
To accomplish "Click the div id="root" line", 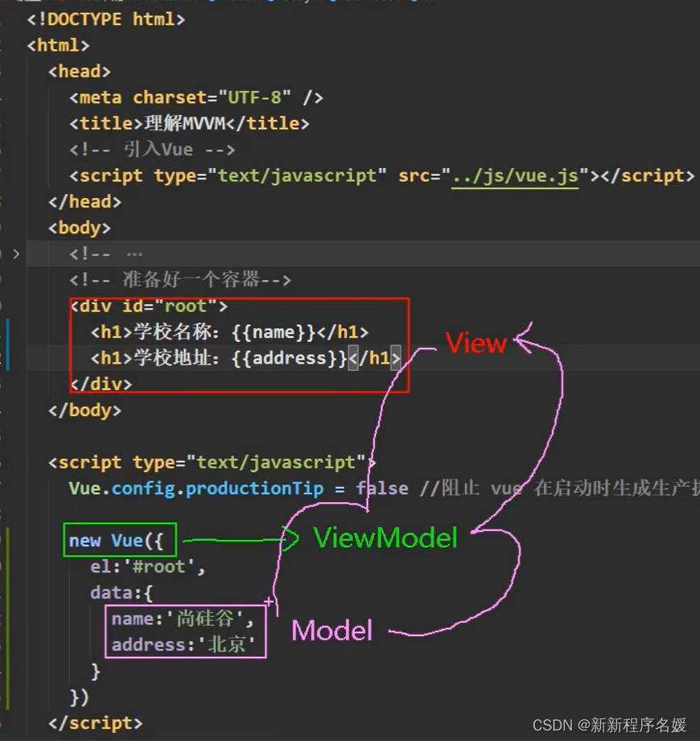I will point(149,307).
